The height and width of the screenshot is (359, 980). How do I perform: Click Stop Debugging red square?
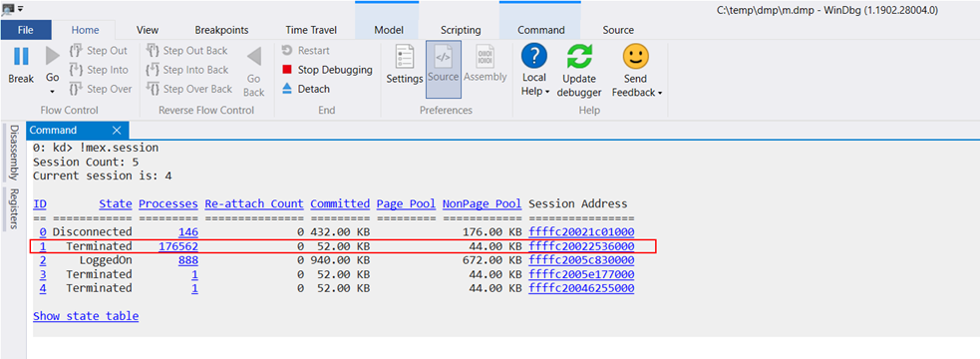pos(287,70)
